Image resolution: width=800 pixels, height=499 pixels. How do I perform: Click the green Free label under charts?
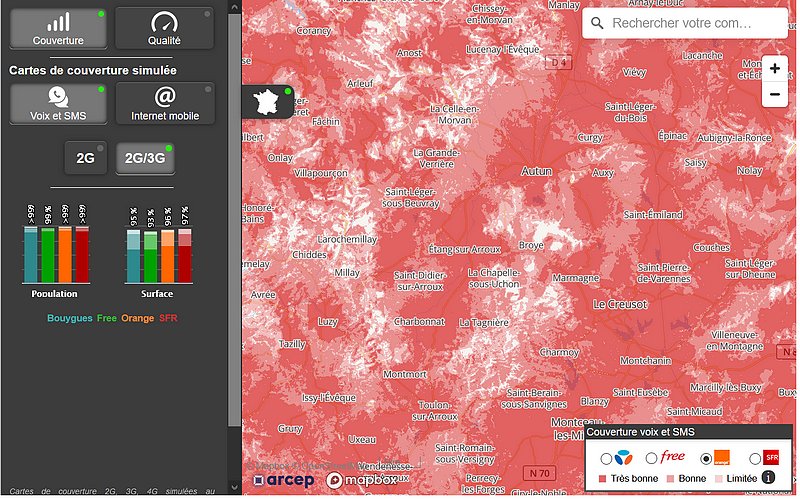click(107, 318)
